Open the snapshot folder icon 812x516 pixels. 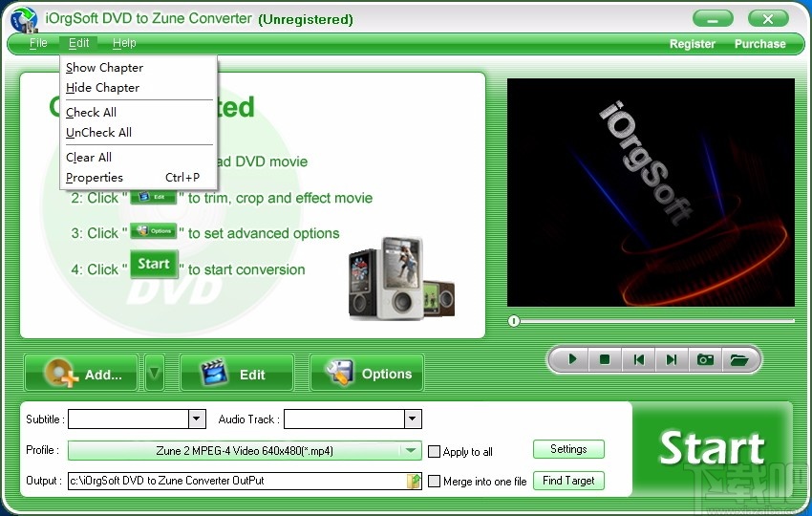click(x=739, y=359)
